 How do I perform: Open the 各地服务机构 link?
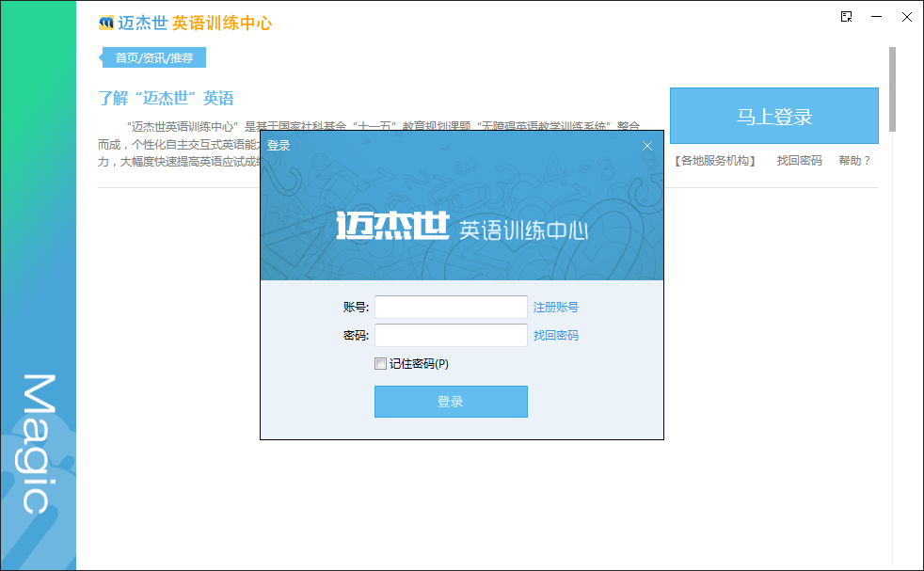click(x=716, y=161)
